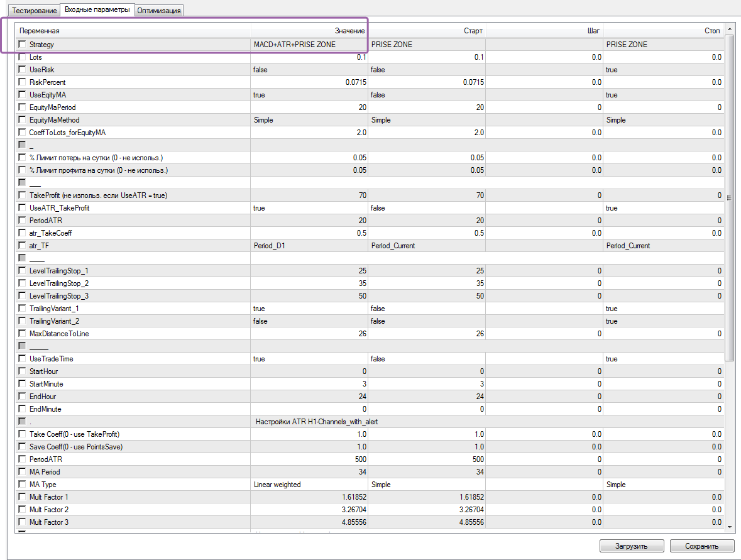Click the Значение column header
This screenshot has width=741, height=560.
click(309, 31)
